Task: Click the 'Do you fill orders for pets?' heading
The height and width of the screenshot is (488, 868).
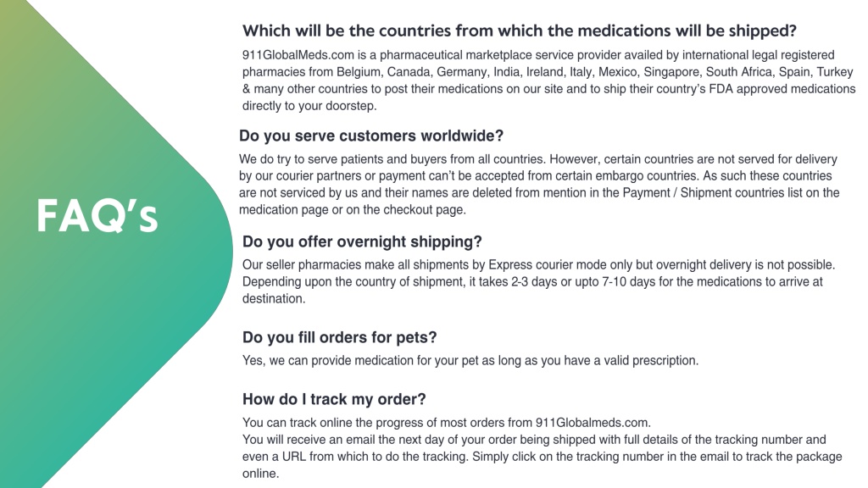Action: (x=339, y=337)
